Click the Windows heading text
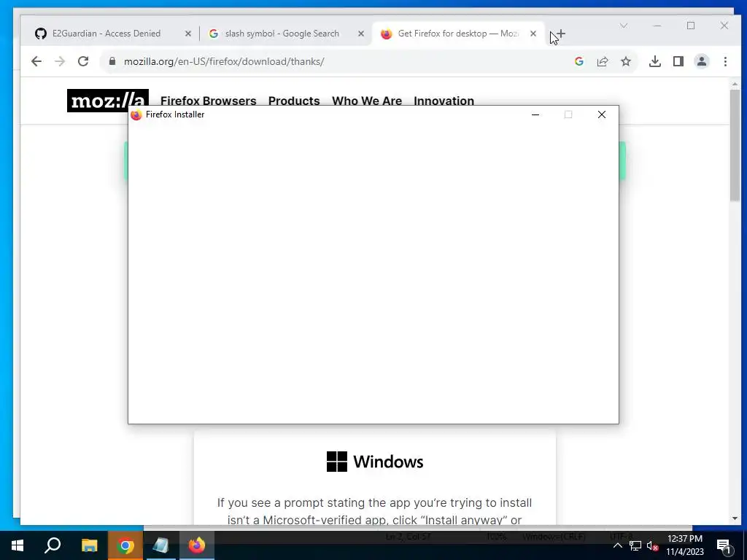Screen dimensions: 747x560 point(388,462)
